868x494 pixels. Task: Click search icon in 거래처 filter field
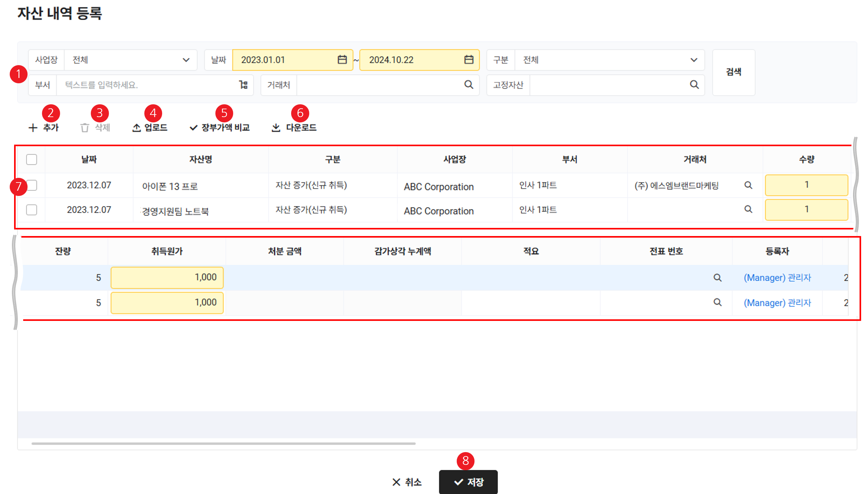click(468, 85)
